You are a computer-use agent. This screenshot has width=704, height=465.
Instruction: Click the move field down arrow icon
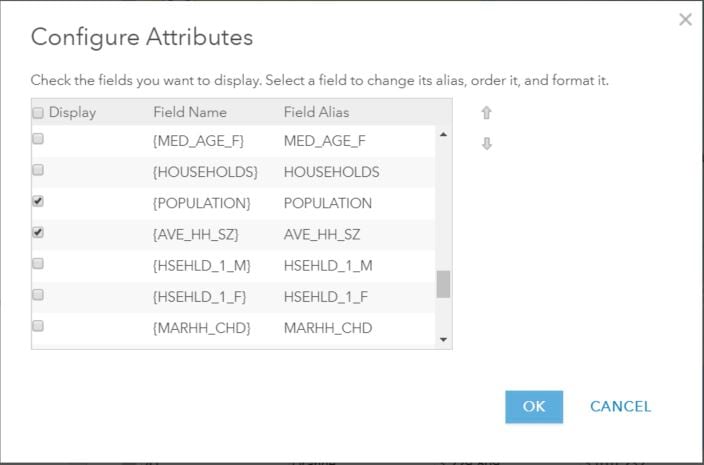487,143
